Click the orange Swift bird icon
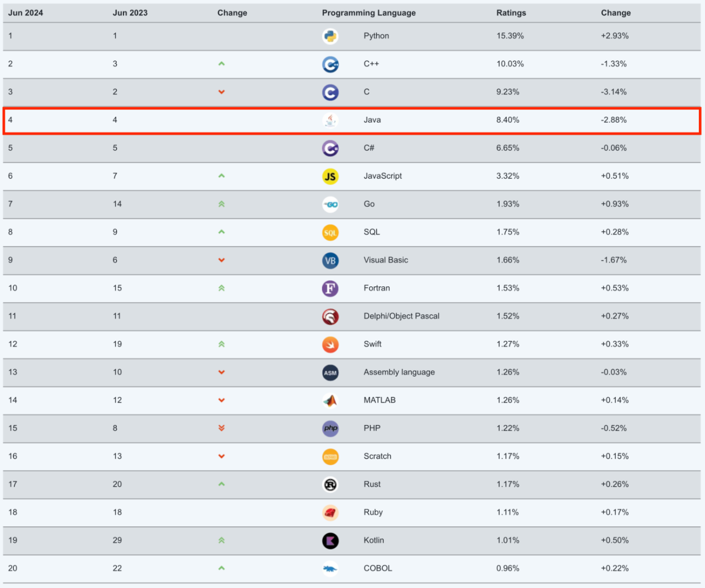 330,345
